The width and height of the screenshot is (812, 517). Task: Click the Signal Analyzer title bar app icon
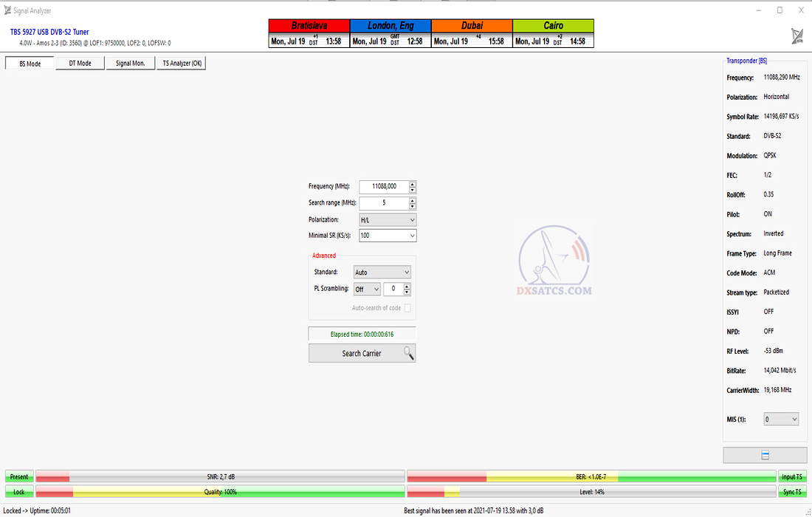(7, 10)
